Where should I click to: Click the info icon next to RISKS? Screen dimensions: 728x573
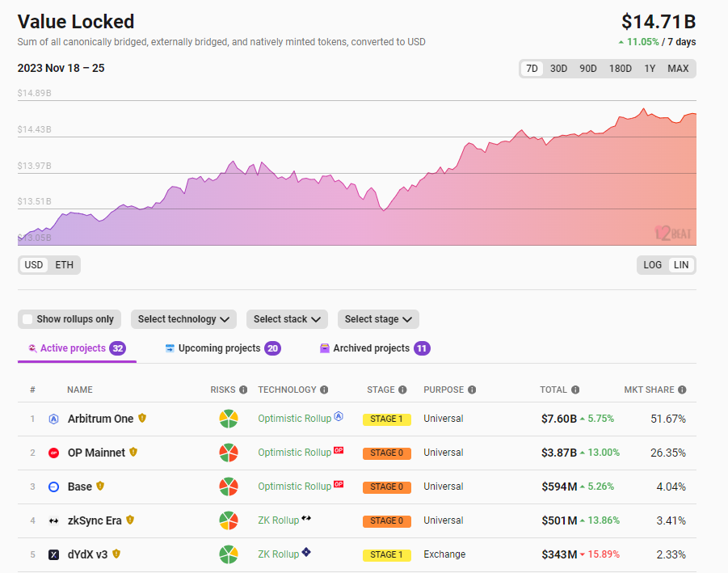point(243,390)
